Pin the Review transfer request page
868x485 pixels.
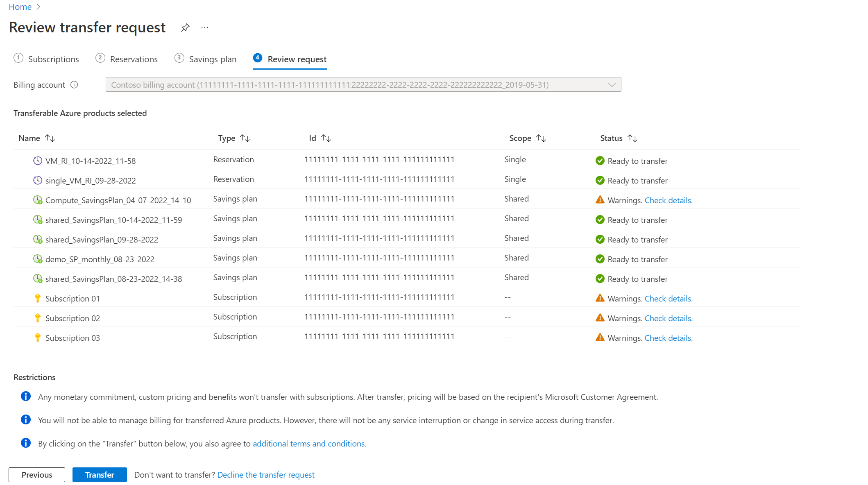(185, 27)
